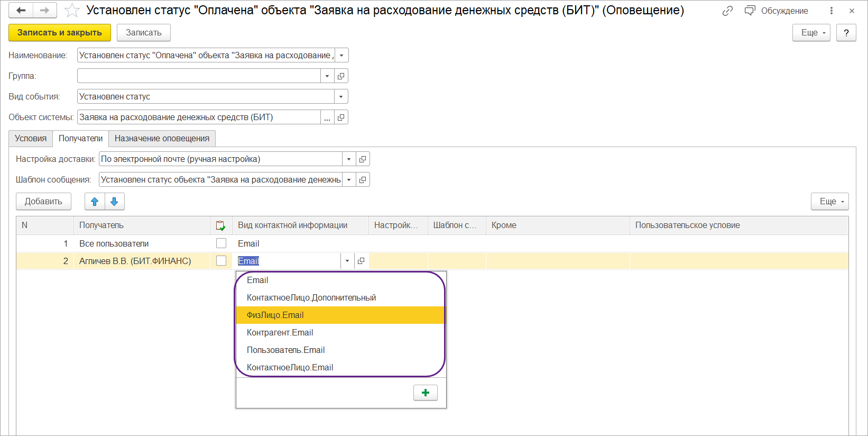Click the Настройк... column header
This screenshot has height=436, width=868.
(x=399, y=225)
